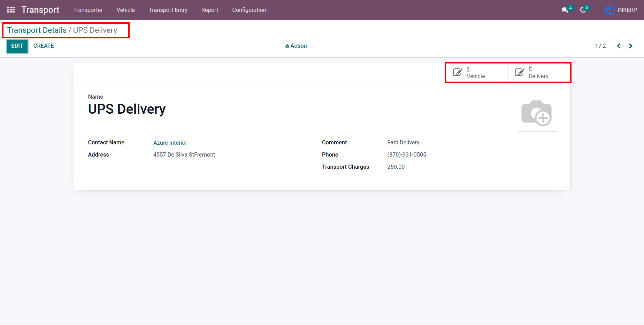Open the Report menu
The width and height of the screenshot is (644, 325).
[210, 10]
